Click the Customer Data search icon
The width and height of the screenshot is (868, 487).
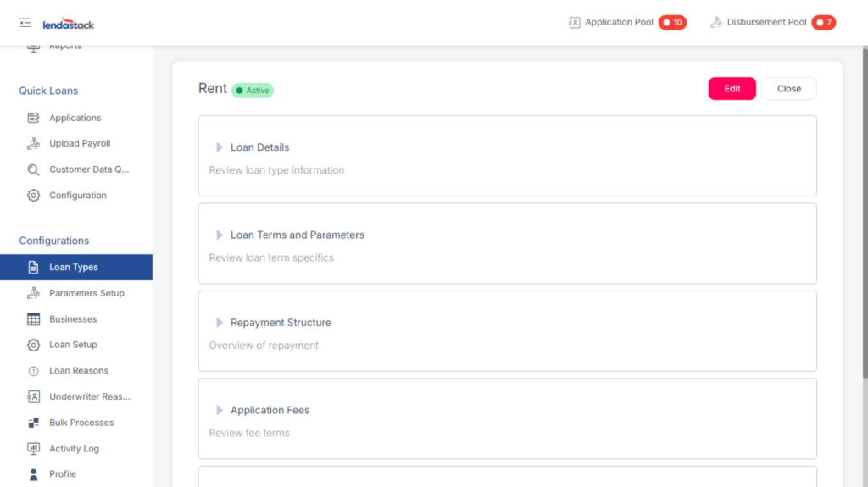pyautogui.click(x=34, y=169)
